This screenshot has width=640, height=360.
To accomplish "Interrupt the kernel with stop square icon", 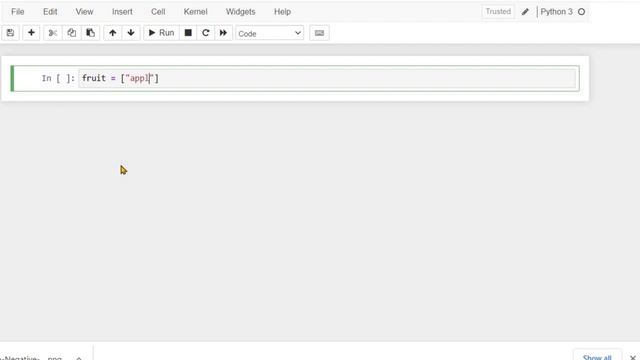I will (x=188, y=33).
